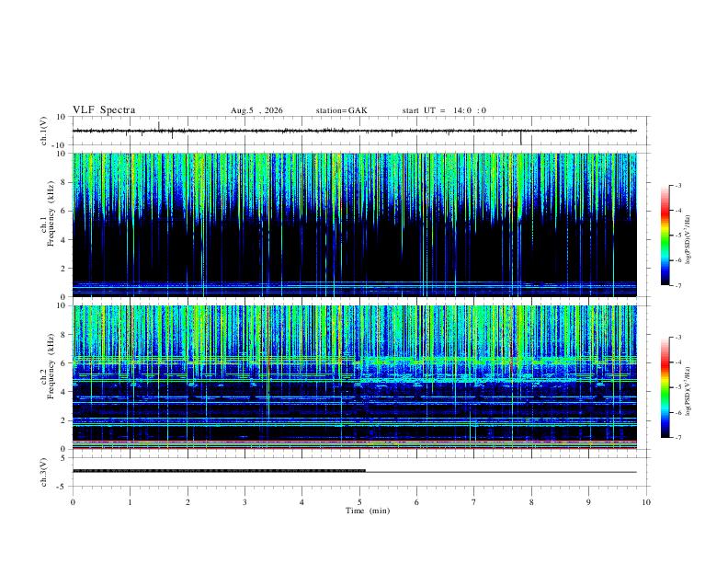This screenshot has width=728, height=563.
Task: Click the VLF Spectra title text
Action: coord(104,110)
